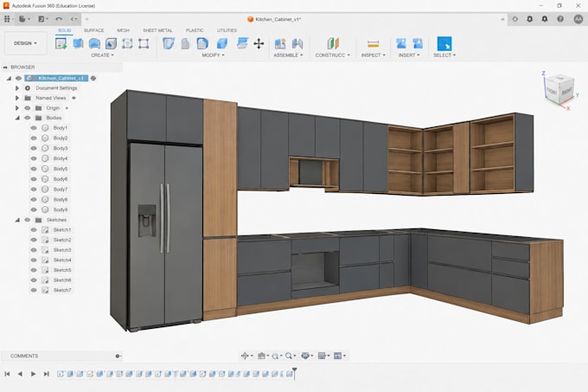Open the Help question mark icon
Viewport: 588px width, 392px height.
(560, 19)
